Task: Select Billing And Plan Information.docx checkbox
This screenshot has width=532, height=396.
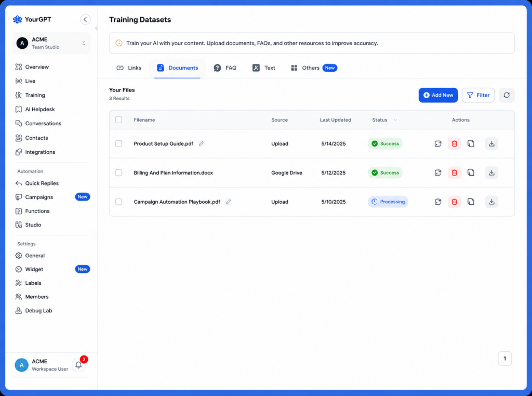Action: [x=119, y=173]
